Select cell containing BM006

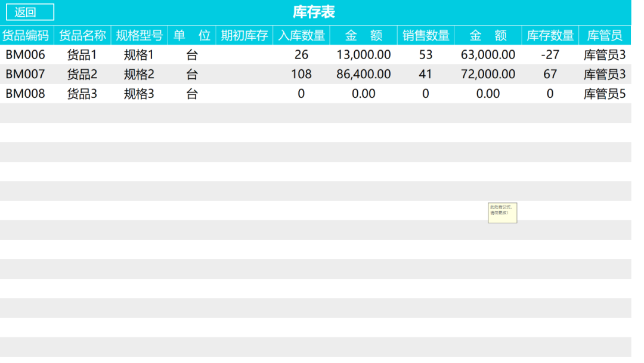click(26, 55)
